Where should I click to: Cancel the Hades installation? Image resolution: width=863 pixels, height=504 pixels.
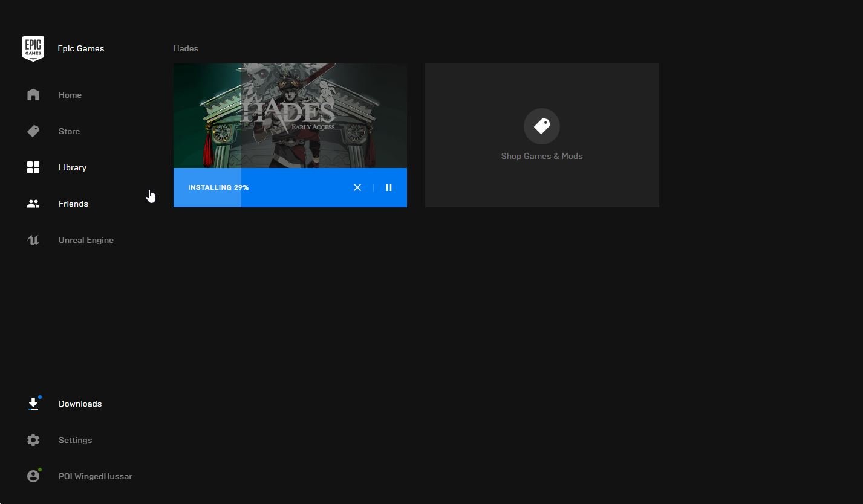[357, 187]
